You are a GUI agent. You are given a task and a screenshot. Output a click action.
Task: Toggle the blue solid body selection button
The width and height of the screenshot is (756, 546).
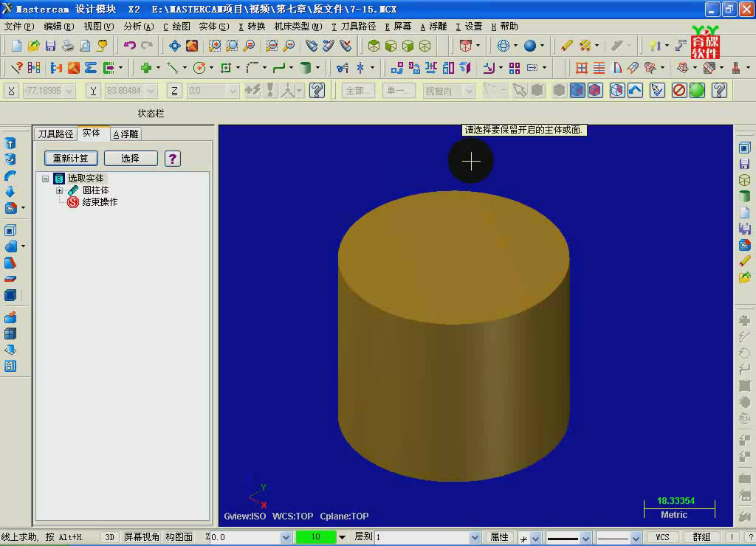(577, 91)
